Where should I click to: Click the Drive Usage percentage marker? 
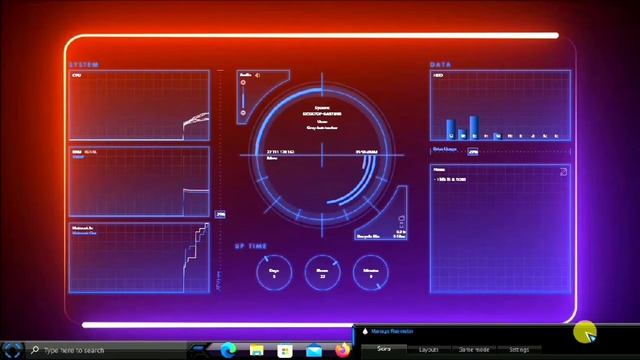pyautogui.click(x=473, y=151)
